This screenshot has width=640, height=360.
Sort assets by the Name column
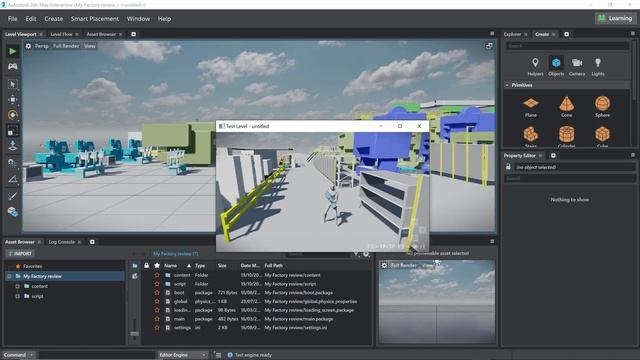pos(170,266)
